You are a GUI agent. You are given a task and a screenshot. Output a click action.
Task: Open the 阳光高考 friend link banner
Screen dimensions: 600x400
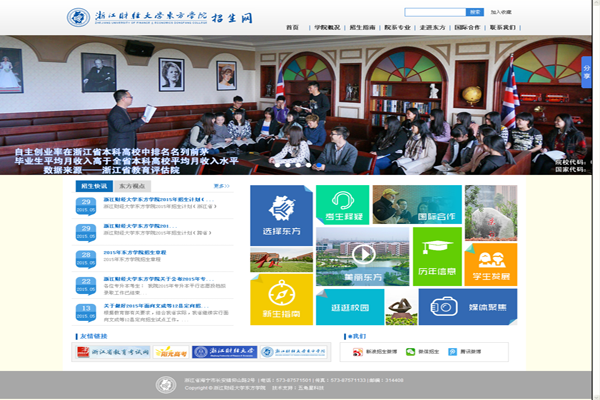click(x=171, y=352)
